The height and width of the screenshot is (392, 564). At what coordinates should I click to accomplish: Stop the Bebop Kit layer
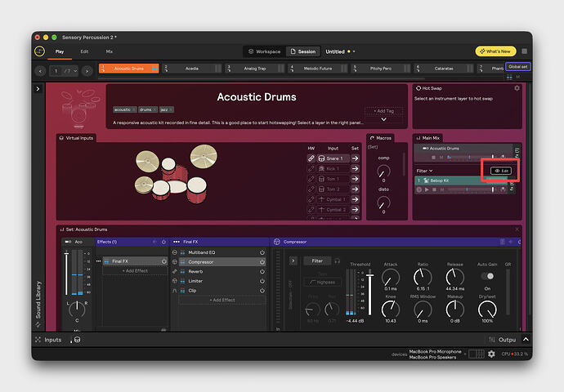tap(434, 189)
